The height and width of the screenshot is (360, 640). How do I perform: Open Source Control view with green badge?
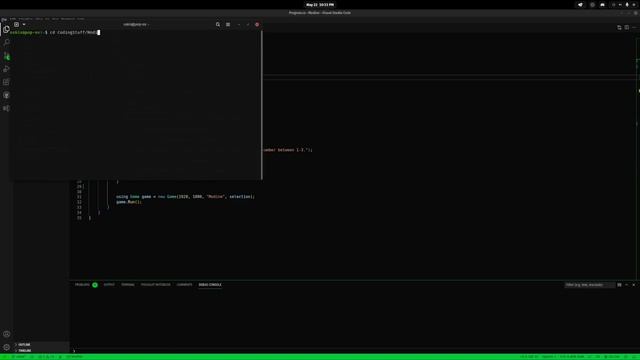point(6,56)
